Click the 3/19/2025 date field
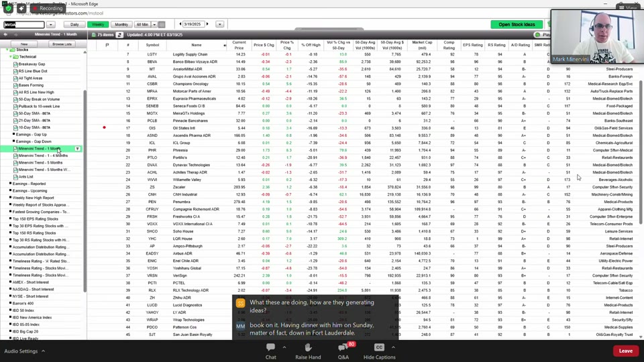644x362 pixels. pyautogui.click(x=193, y=24)
